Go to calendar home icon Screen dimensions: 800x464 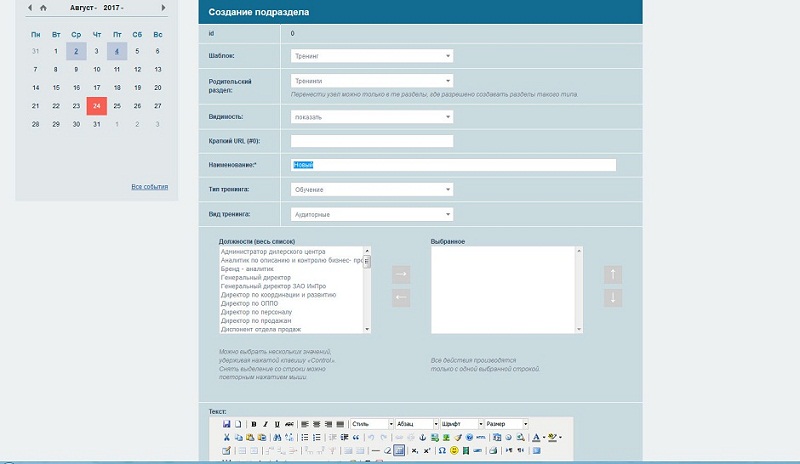[x=43, y=7]
